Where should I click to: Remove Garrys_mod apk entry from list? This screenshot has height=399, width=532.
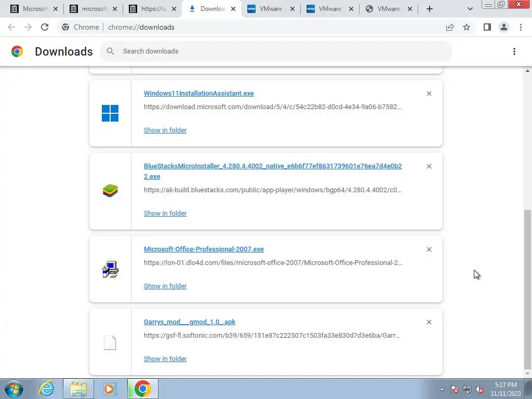[429, 322]
